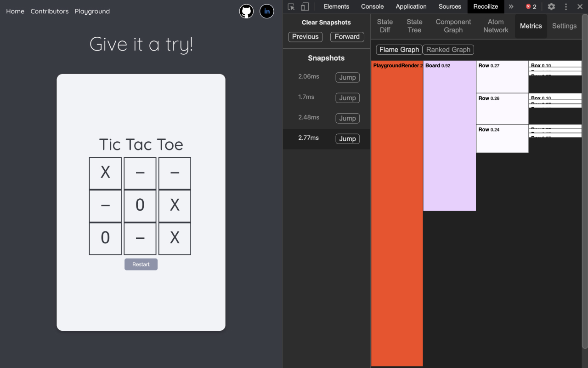Click the center 0 cell
The image size is (588, 368).
[140, 206]
